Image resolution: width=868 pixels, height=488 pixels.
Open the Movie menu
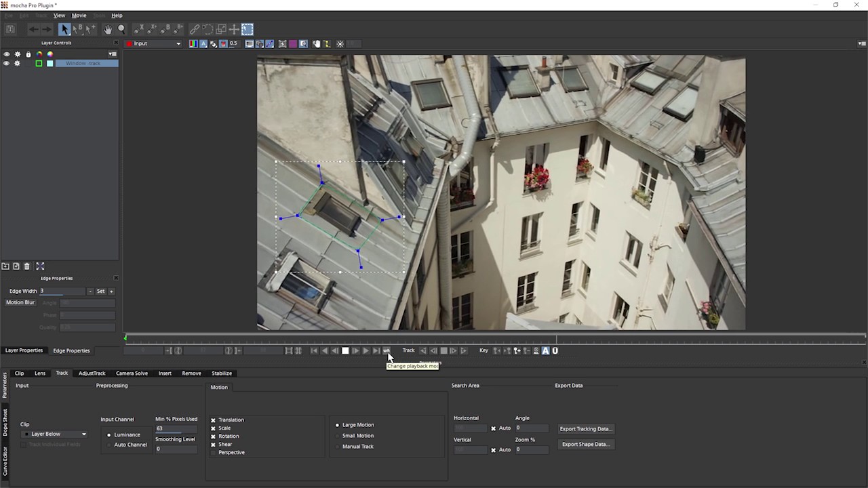coord(79,16)
